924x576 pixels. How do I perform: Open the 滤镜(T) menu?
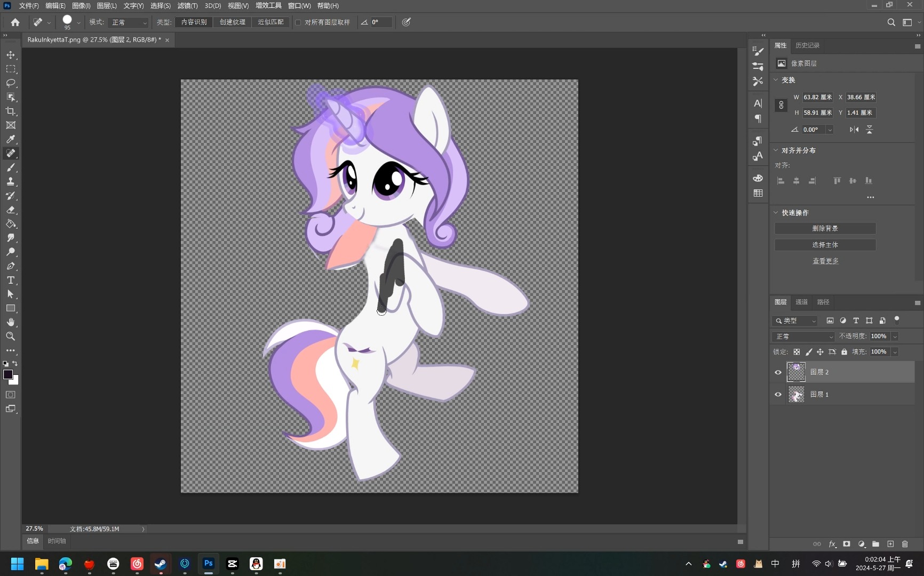coord(187,6)
